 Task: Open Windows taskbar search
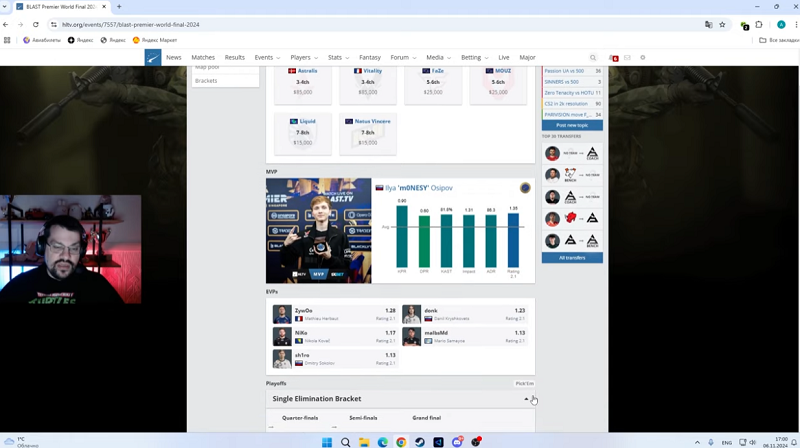coord(345,442)
